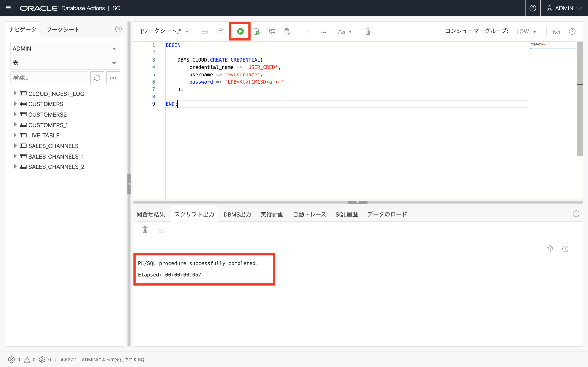
Task: Refresh the navigator object list
Action: click(97, 78)
